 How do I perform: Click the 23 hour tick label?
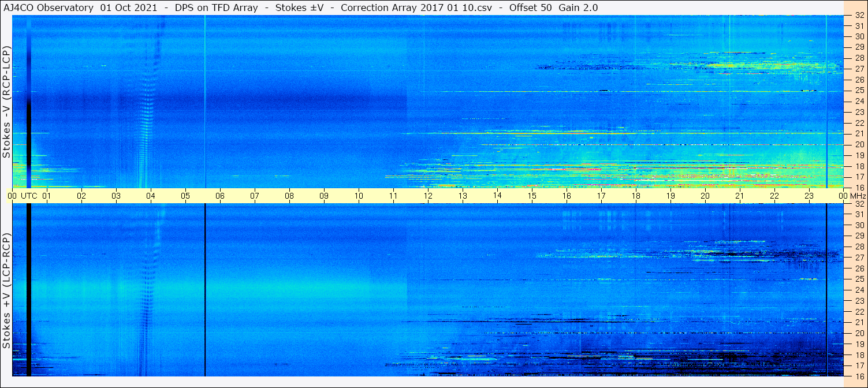pos(809,196)
